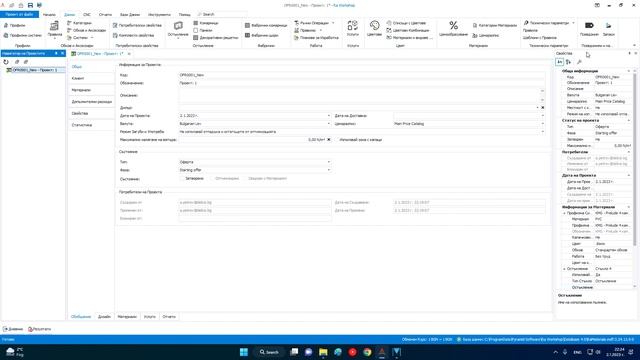Open Windows Start menu
640x360 pixels.
[x=244, y=352]
